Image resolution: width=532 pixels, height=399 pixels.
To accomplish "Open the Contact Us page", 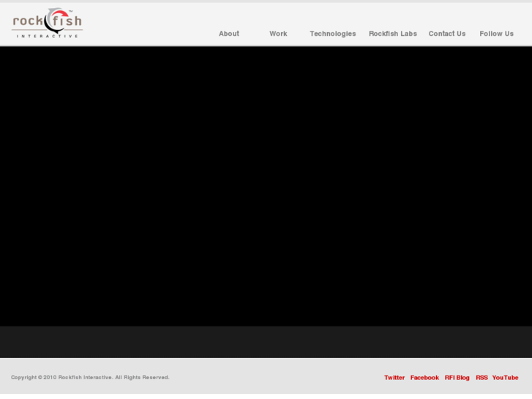I will [x=447, y=34].
